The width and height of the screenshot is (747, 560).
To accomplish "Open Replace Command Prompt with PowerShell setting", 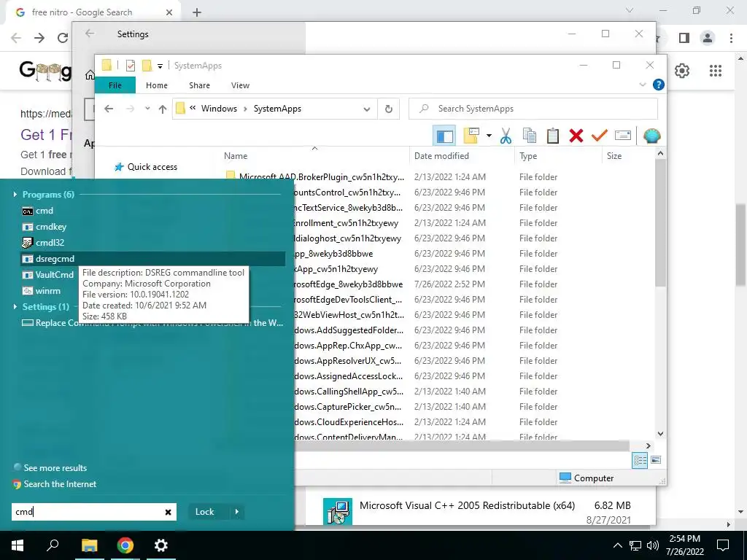I will coord(152,323).
